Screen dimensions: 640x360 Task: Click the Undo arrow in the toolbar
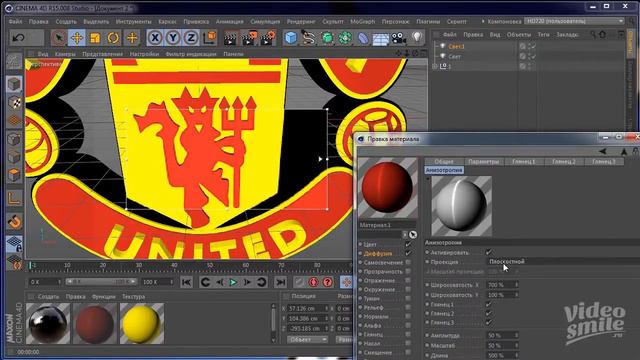[18, 38]
